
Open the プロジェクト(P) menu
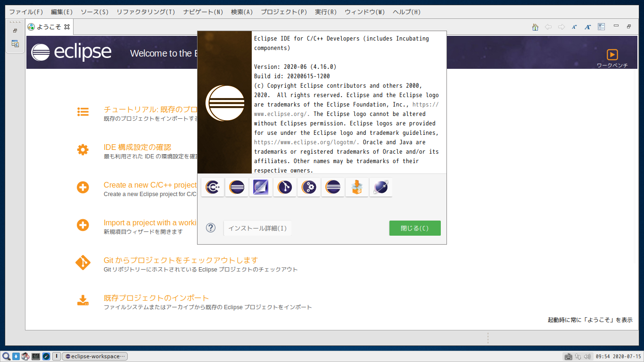coord(284,12)
